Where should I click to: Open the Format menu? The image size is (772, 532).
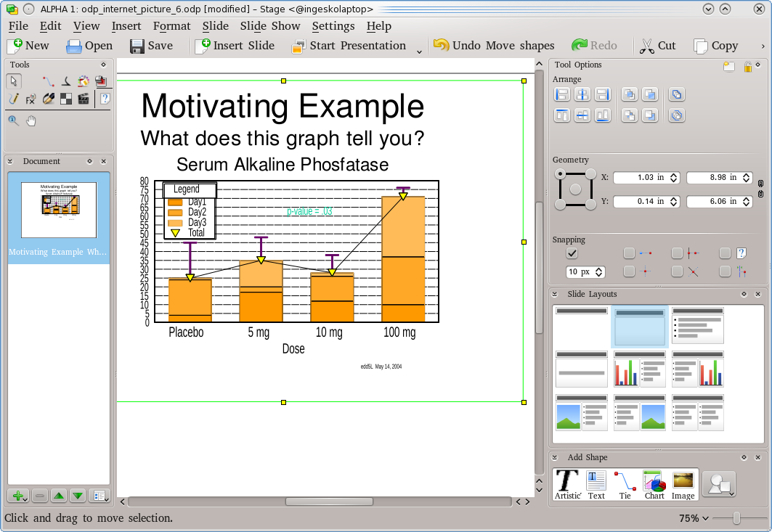point(171,26)
